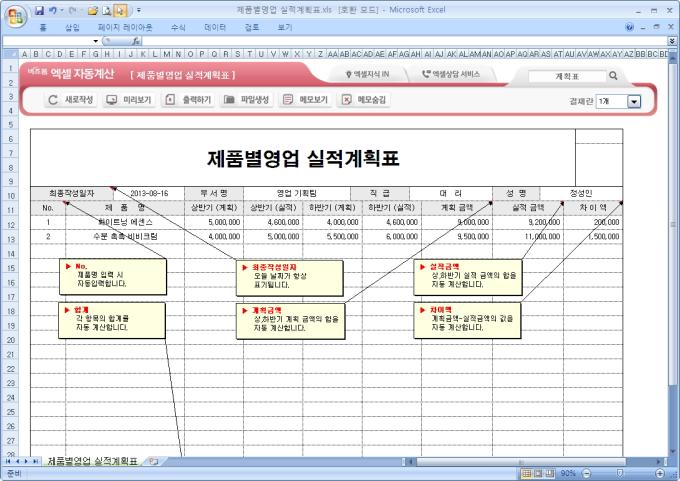Open Excel help question mark icon
680x481 pixels.
coord(630,27)
